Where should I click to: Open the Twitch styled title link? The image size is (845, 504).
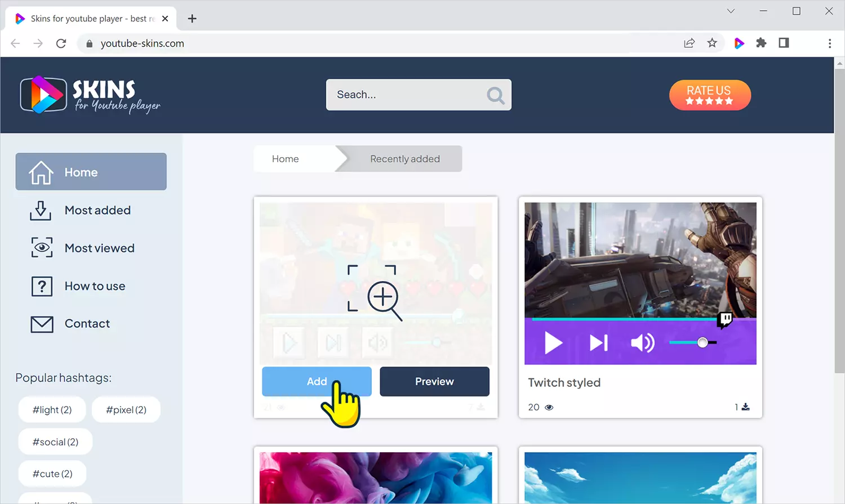[564, 382]
